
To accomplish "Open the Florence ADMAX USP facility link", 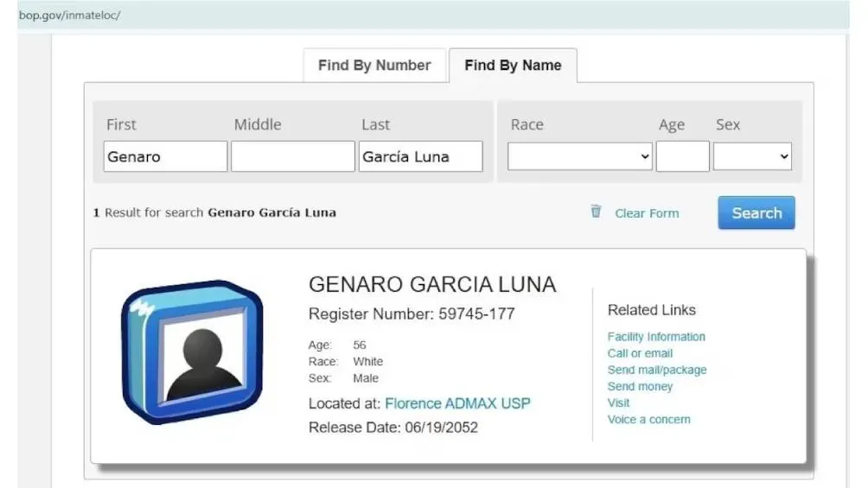I will point(457,403).
